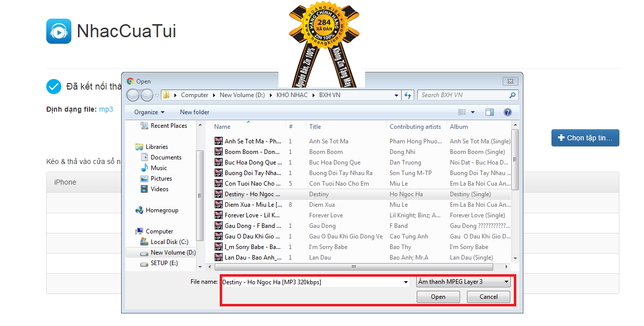Click the change view icon in toolbar
Image resolution: width=644 pixels, height=326 pixels.
(x=462, y=112)
